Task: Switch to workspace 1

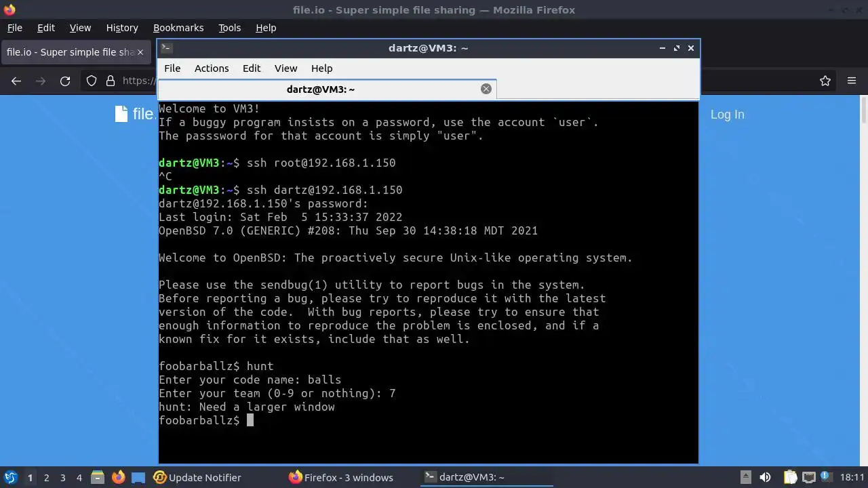Action: 30,478
